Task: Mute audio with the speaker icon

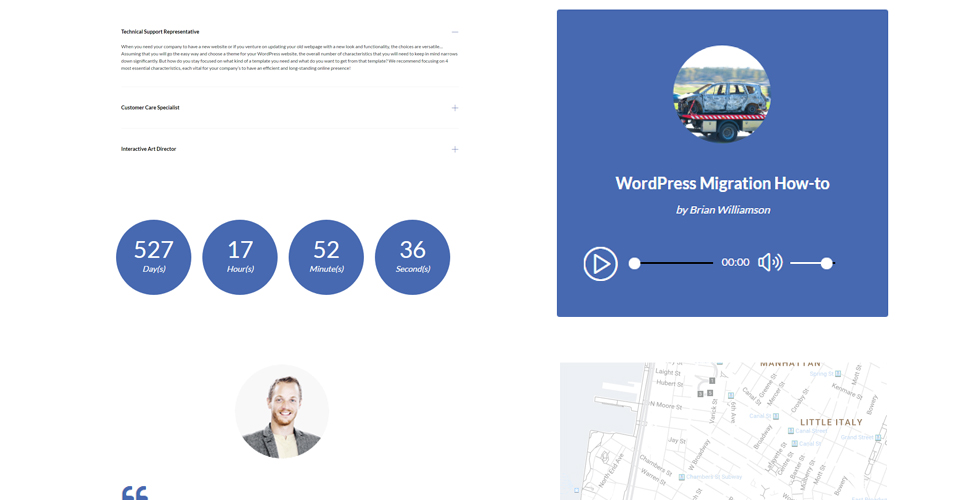Action: [x=770, y=262]
